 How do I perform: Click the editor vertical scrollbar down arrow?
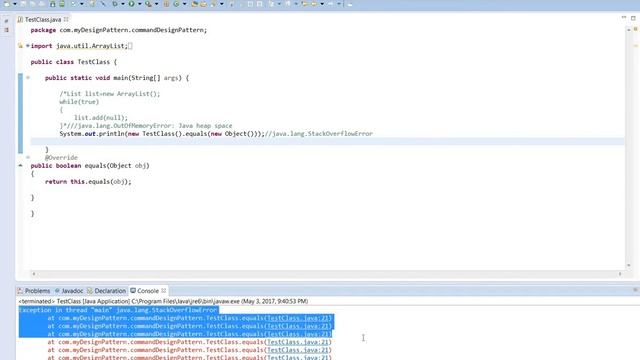(629, 266)
